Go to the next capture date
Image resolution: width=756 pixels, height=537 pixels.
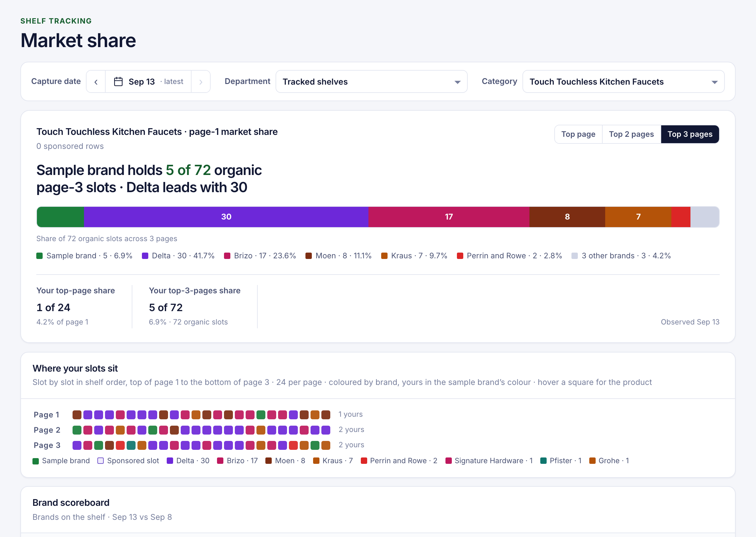point(201,82)
